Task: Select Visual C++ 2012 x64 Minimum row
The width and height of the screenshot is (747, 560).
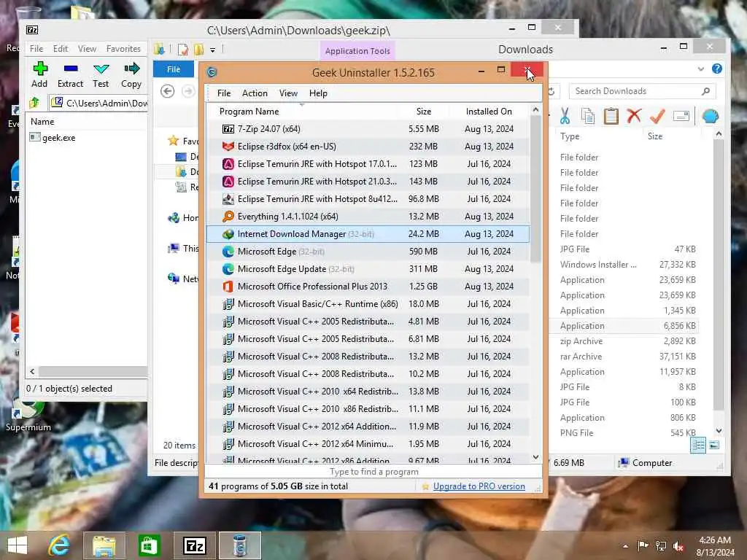Action: 368,444
